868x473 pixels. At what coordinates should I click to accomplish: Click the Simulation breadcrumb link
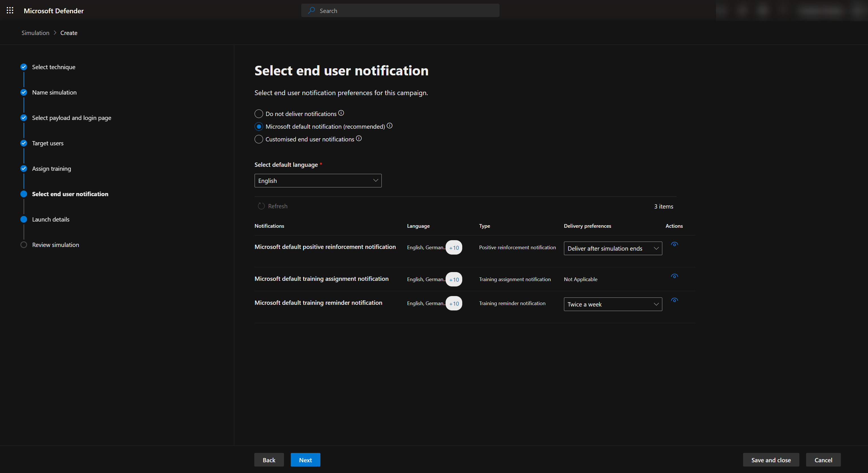click(35, 33)
